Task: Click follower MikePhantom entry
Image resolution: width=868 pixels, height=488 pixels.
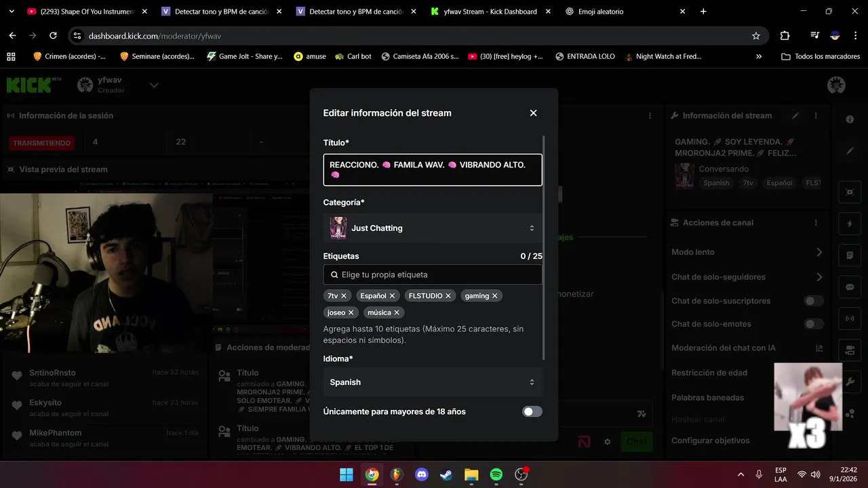Action: (105, 438)
